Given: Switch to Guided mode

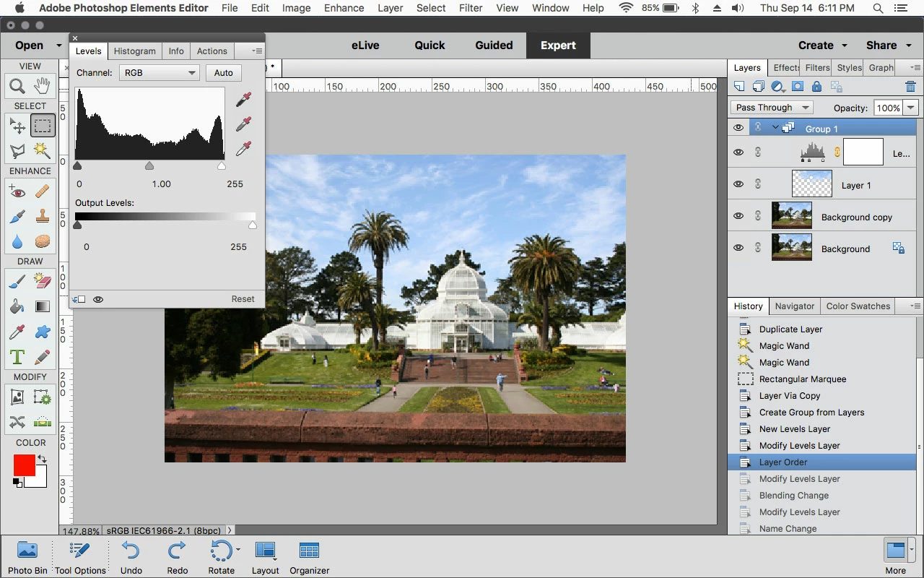Looking at the screenshot, I should click(x=494, y=45).
